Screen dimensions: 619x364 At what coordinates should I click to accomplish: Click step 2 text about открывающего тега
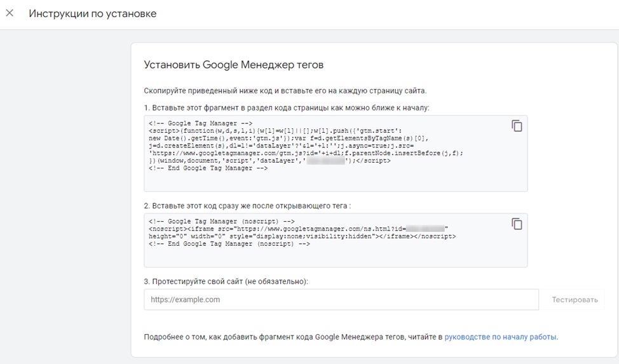point(247,206)
